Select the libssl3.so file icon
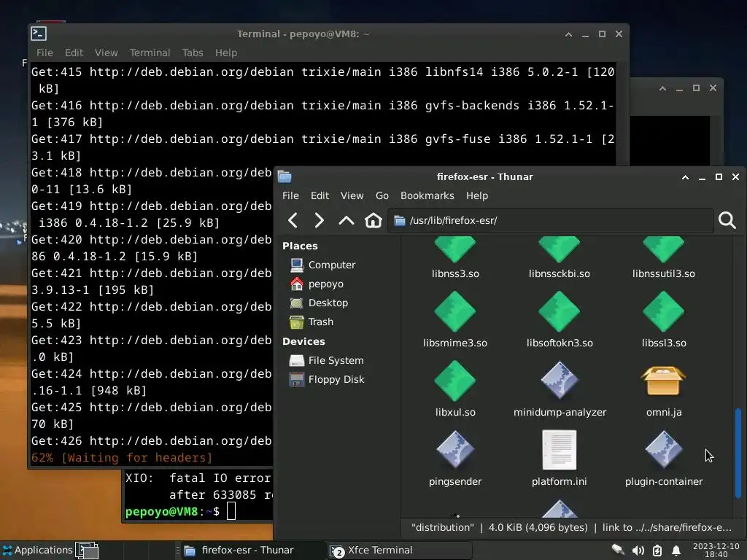Screen dimensions: 747x560 664,312
